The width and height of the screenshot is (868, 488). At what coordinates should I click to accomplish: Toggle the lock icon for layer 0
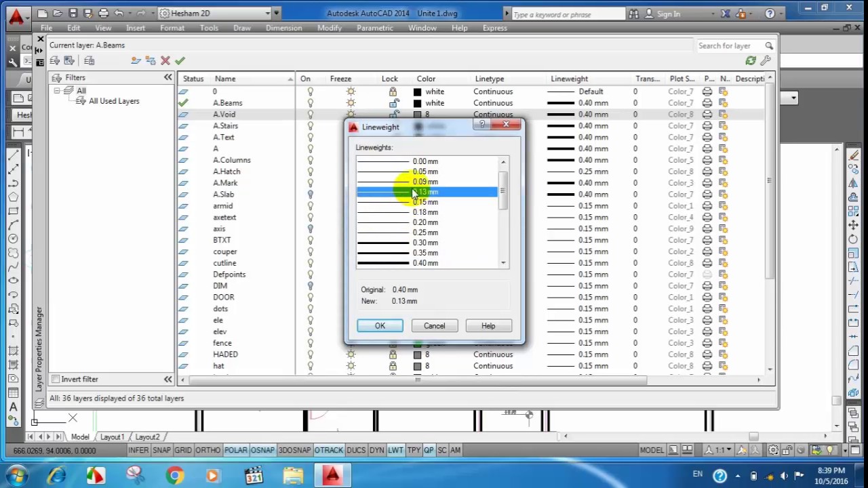(x=393, y=91)
